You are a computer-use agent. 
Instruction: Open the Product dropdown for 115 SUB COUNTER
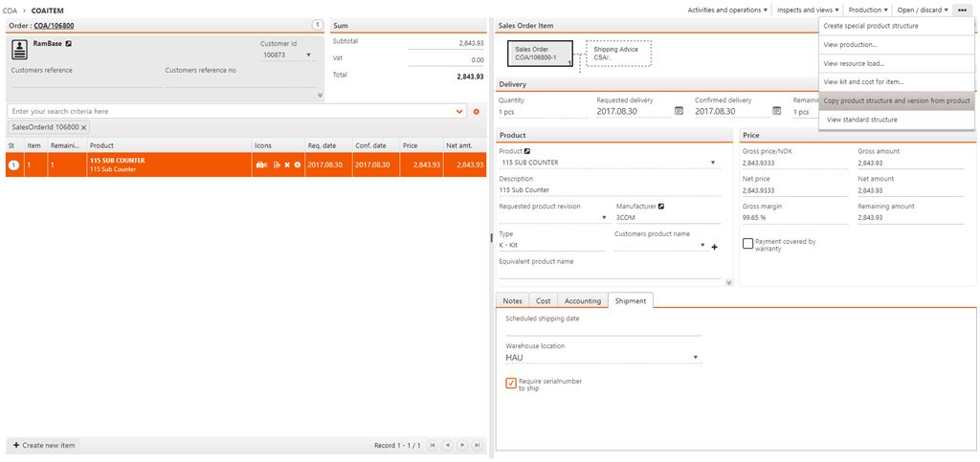tap(713, 163)
